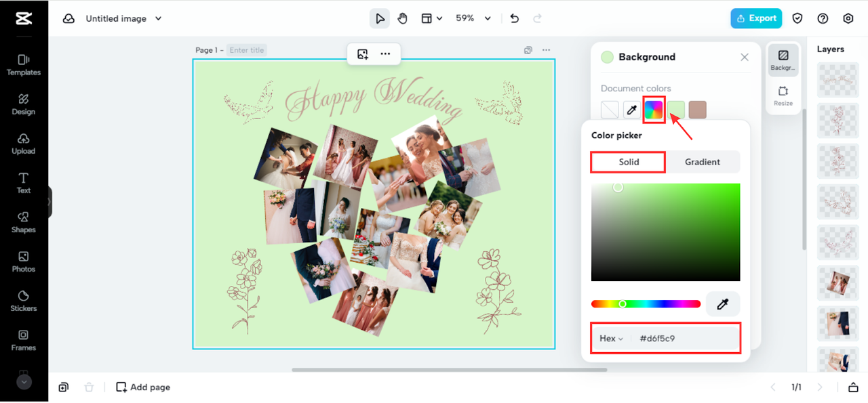868x403 pixels.
Task: Go to the next page arrow
Action: (x=820, y=387)
